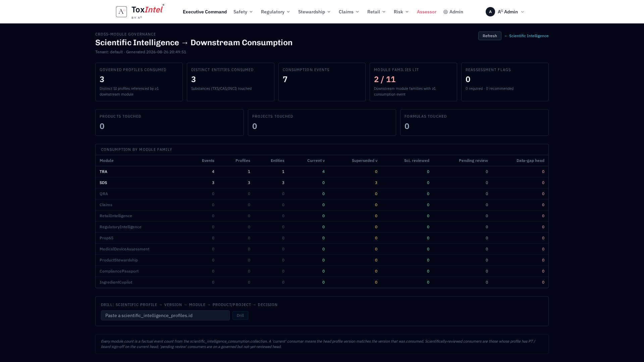This screenshot has height=362, width=644.
Task: Select the RegulatoryIntelligence module row
Action: click(322, 227)
